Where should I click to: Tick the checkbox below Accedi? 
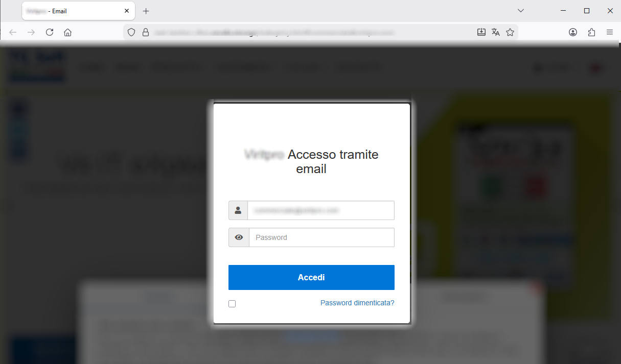(x=232, y=304)
